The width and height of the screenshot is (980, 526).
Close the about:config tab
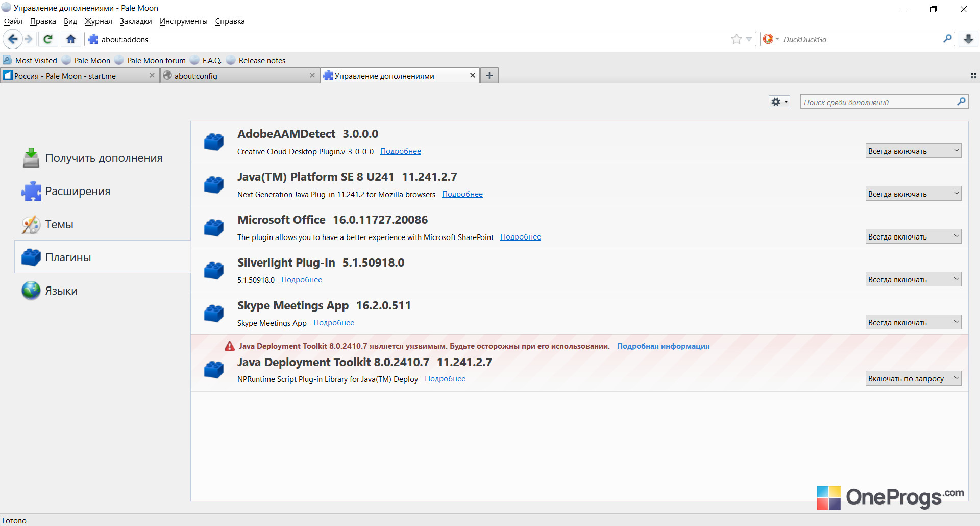coord(312,76)
